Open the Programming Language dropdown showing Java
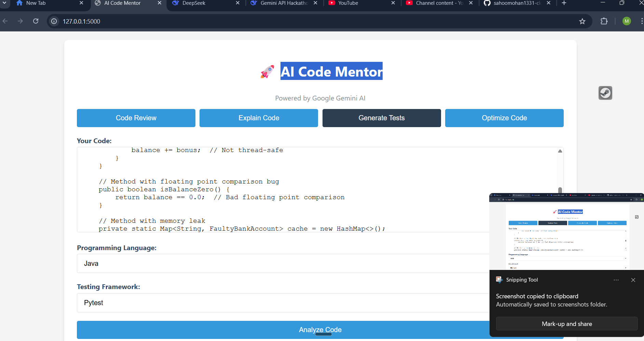The width and height of the screenshot is (644, 341). tap(283, 263)
